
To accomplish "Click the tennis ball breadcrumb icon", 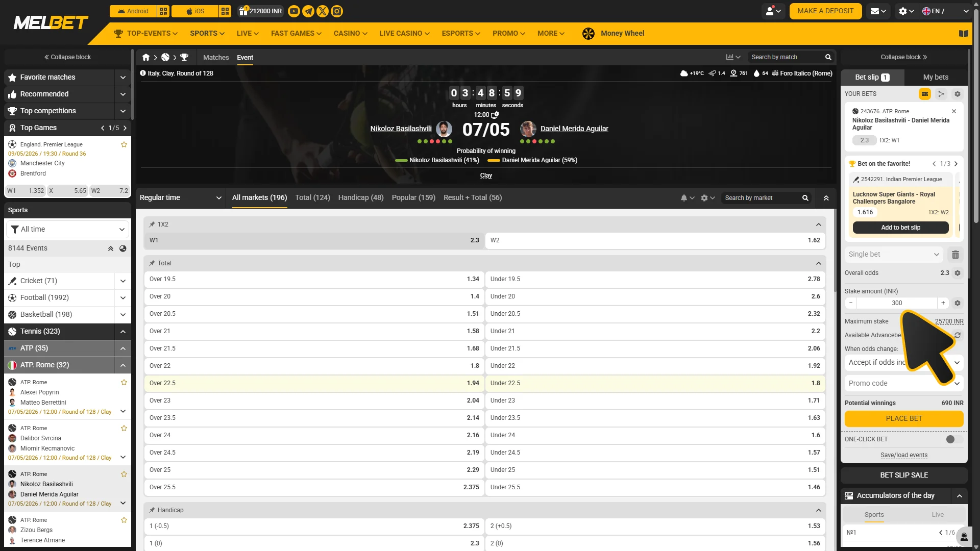I will 165,57.
